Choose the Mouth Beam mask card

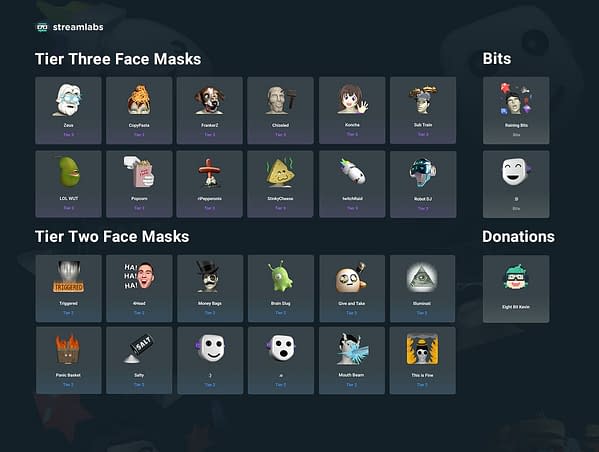(351, 360)
